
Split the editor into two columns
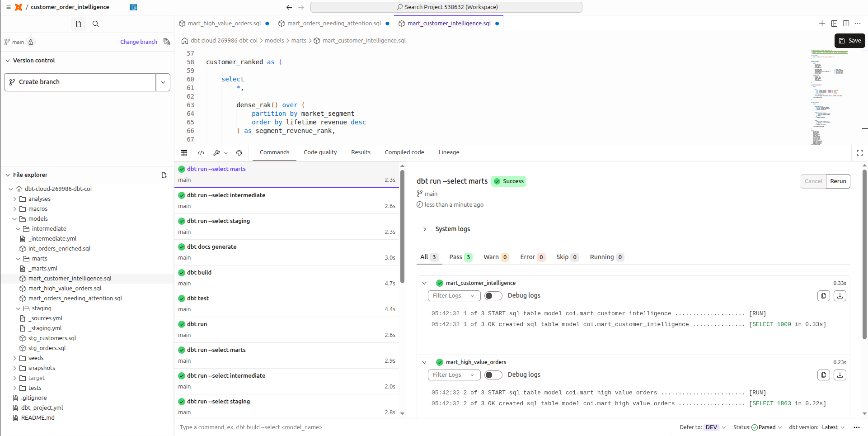click(x=846, y=24)
